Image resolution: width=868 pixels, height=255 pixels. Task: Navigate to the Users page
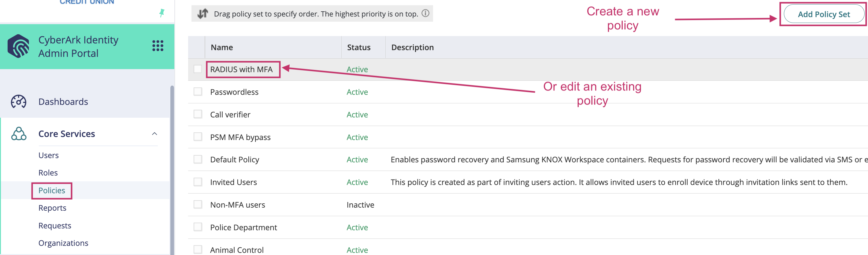coord(49,155)
